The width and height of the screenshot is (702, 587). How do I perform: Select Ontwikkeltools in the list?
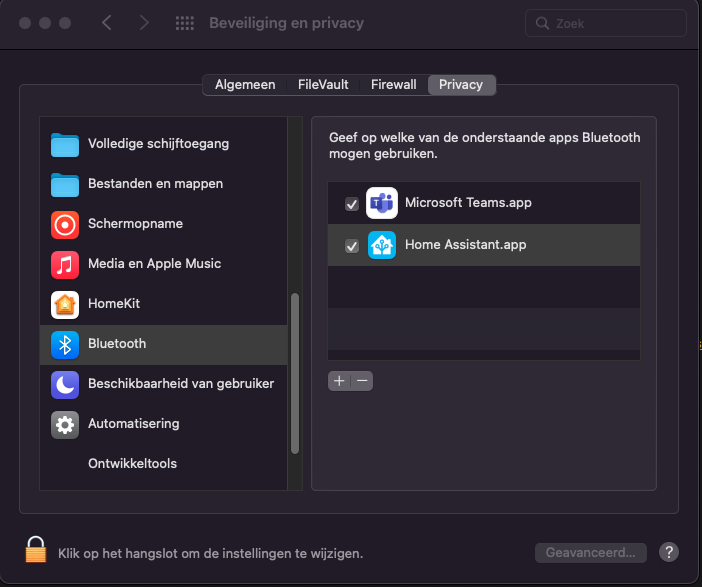[x=163, y=464]
